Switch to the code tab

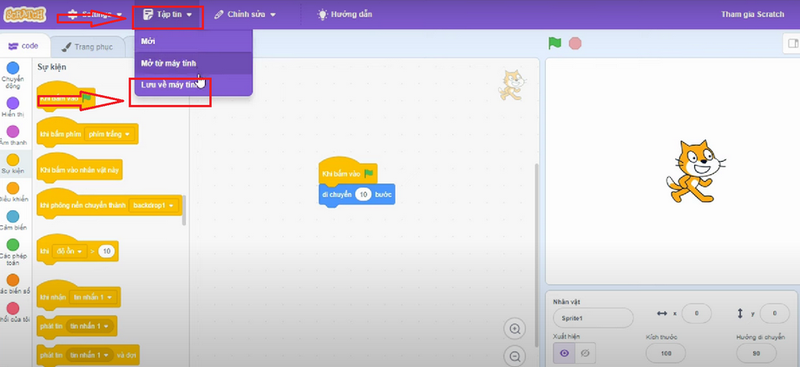point(24,46)
